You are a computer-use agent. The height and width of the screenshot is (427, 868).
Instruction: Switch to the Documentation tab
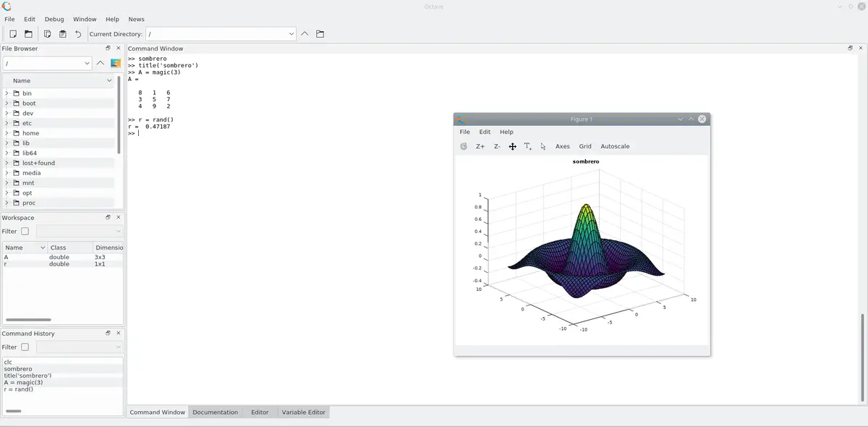pos(216,412)
